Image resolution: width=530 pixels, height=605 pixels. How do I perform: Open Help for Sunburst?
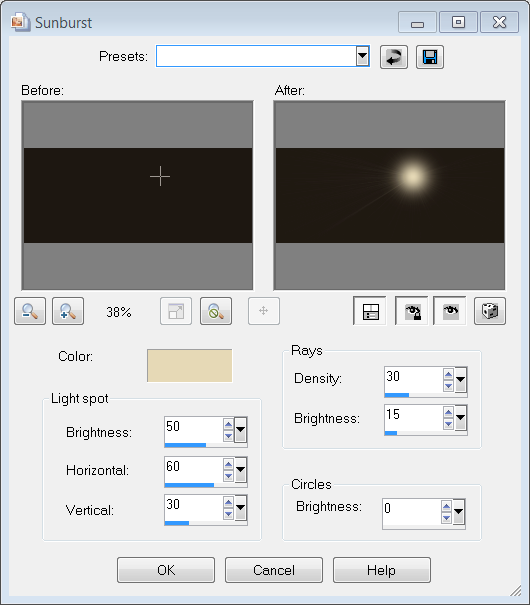(381, 570)
